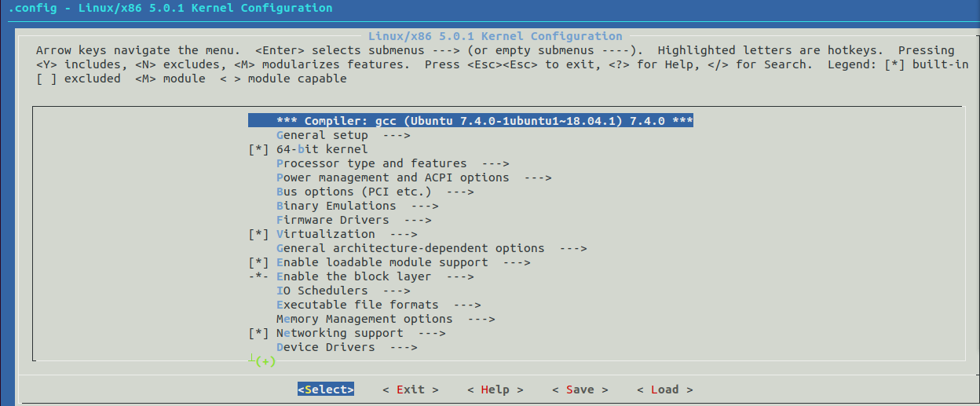
Task: Click the -*- marker for block layer
Action: tap(258, 276)
